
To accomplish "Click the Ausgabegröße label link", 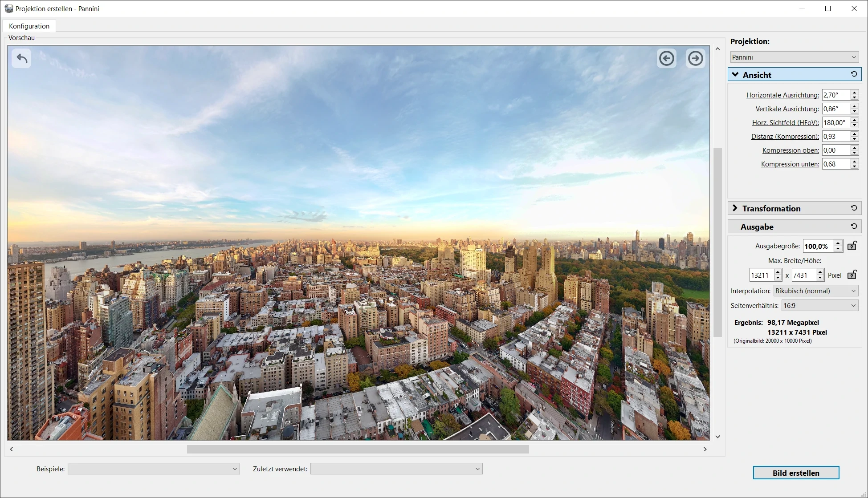I will (777, 246).
